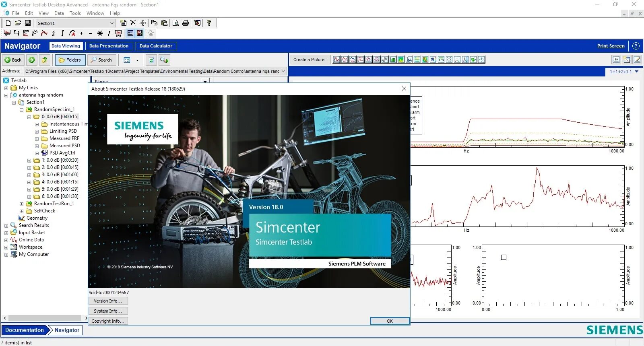Screen dimensions: 644x346
Task: Toggle the pressed list panel icon beside SRA
Action: pos(130,33)
